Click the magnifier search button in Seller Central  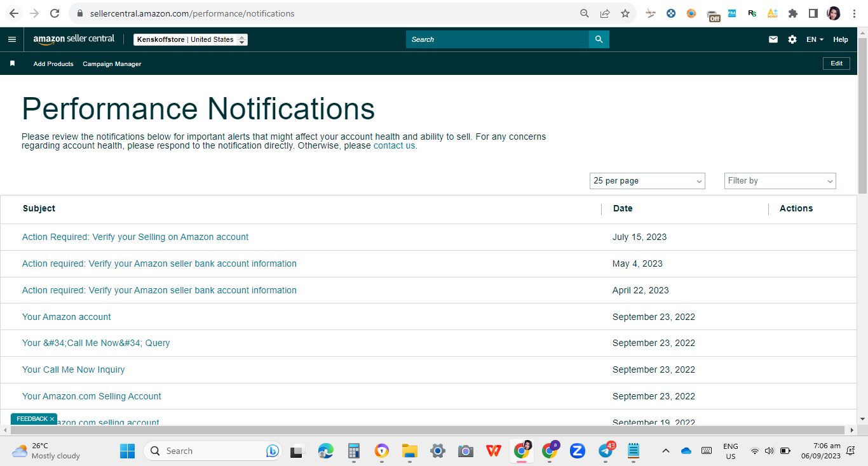599,39
